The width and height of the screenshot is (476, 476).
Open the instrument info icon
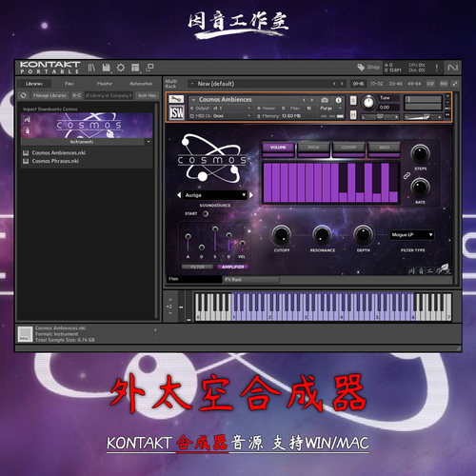(339, 100)
